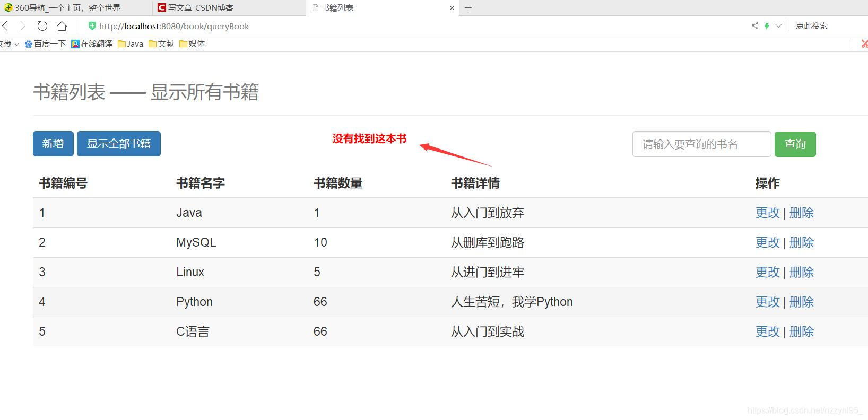
Task: Go back with the browser back arrow
Action: [x=5, y=26]
